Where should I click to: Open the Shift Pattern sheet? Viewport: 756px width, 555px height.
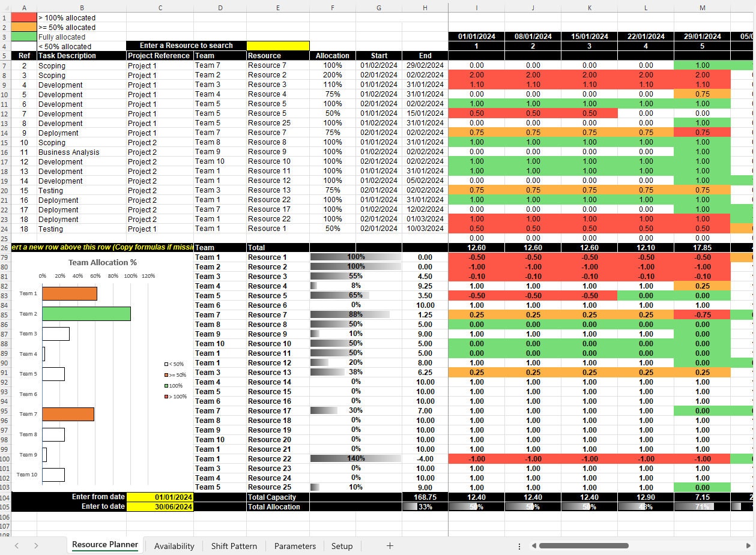pos(234,547)
